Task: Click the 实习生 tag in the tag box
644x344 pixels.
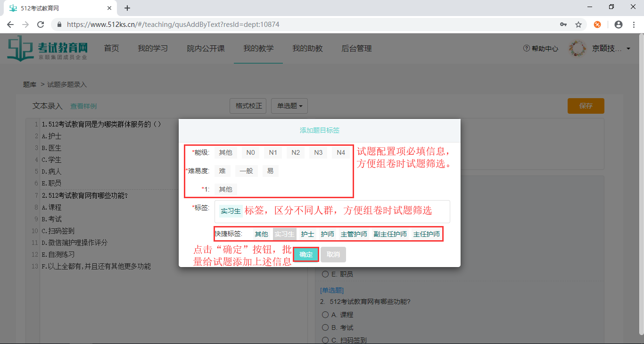Action: tap(231, 211)
